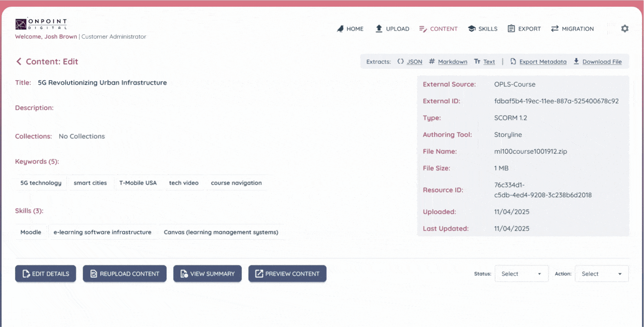Click the back chevron beside Content: Edit
The image size is (644, 327).
(x=19, y=62)
